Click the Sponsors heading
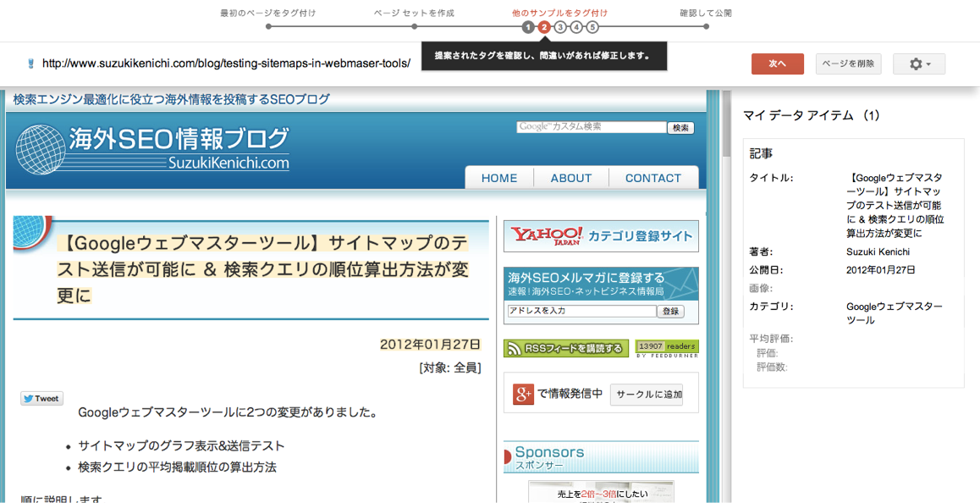980x503 pixels. tap(550, 452)
